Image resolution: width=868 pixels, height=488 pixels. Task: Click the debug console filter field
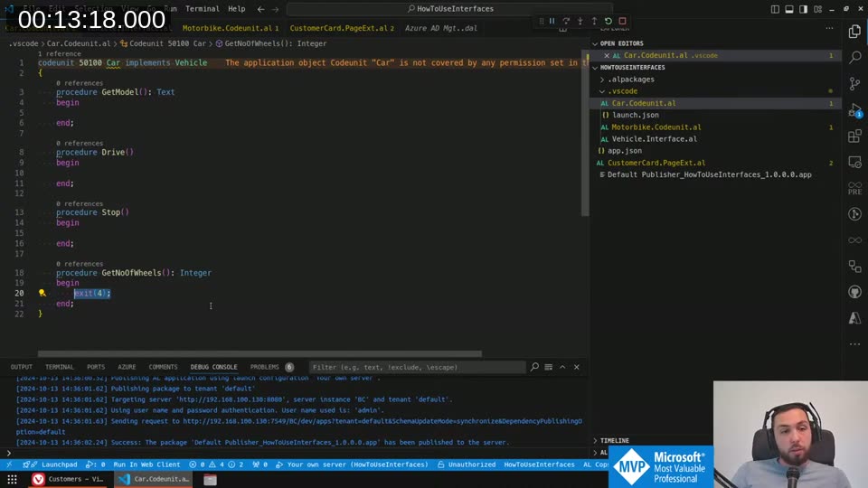pyautogui.click(x=416, y=367)
